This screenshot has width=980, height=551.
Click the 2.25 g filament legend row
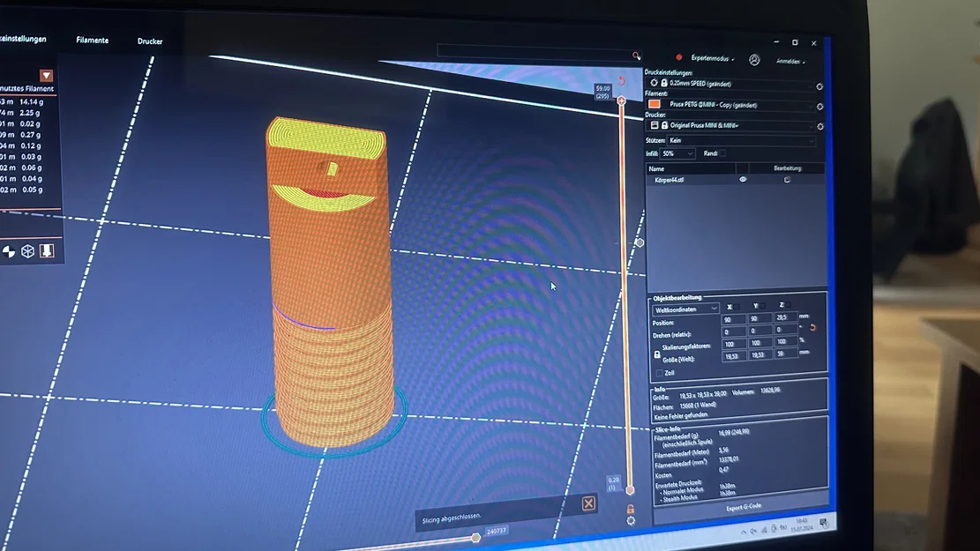pos(21,113)
